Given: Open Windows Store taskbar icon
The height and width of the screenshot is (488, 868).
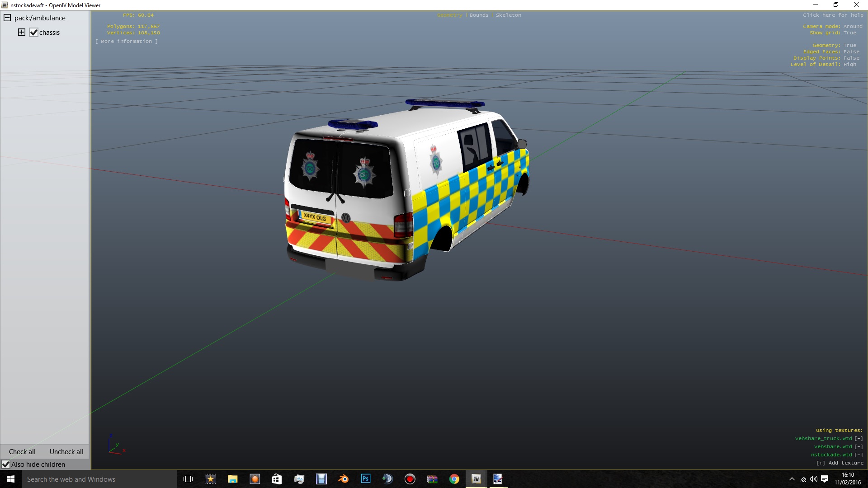Looking at the screenshot, I should [x=277, y=479].
